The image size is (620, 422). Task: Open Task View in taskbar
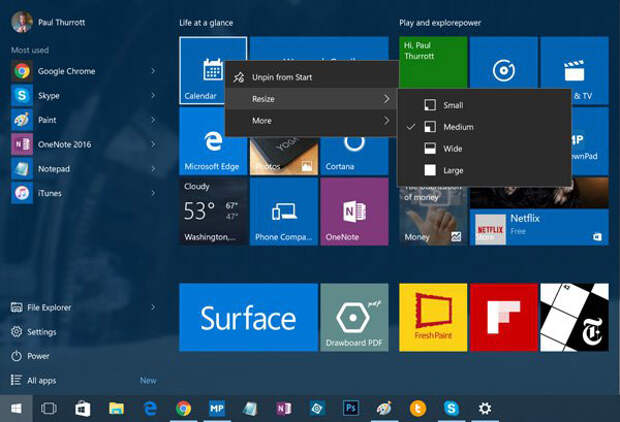(49, 409)
